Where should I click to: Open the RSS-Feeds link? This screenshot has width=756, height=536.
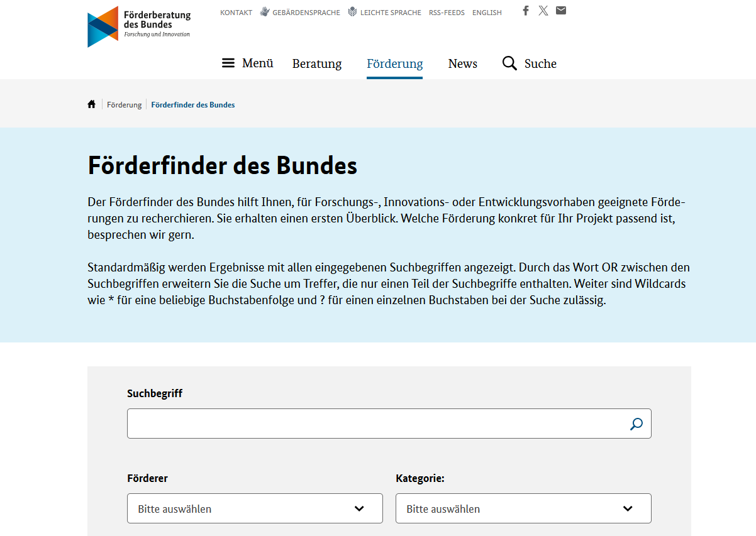(447, 13)
